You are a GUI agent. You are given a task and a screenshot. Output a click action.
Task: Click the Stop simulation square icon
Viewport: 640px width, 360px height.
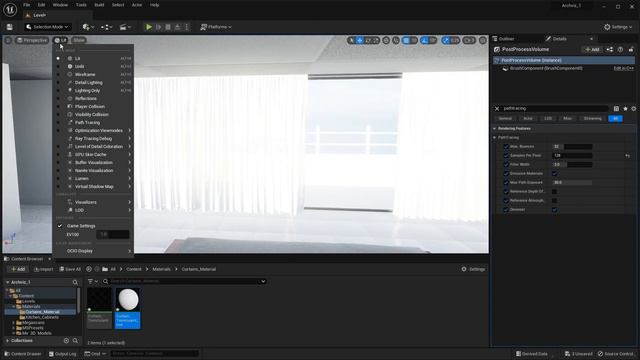tap(168, 27)
